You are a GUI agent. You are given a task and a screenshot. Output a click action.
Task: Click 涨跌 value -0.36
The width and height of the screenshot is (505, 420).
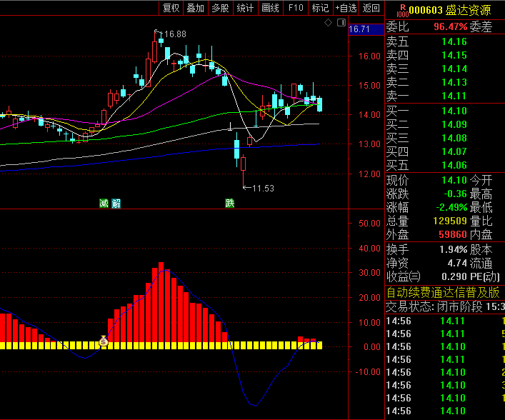click(x=456, y=194)
